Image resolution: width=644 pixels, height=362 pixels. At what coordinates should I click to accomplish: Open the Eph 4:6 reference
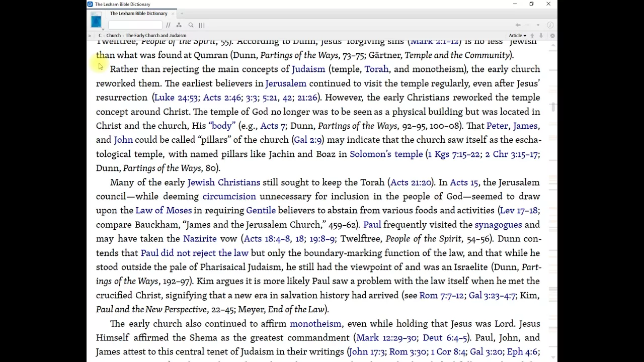[522, 352]
